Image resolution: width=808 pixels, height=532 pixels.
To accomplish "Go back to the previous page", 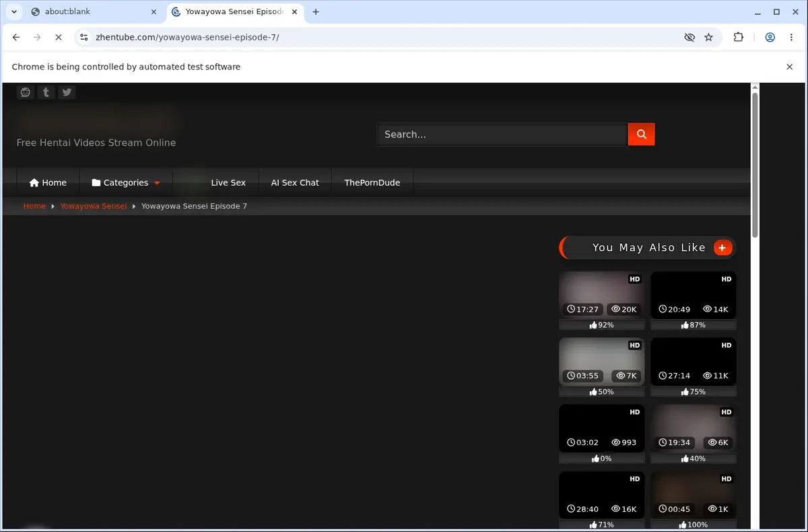I will 16,38.
